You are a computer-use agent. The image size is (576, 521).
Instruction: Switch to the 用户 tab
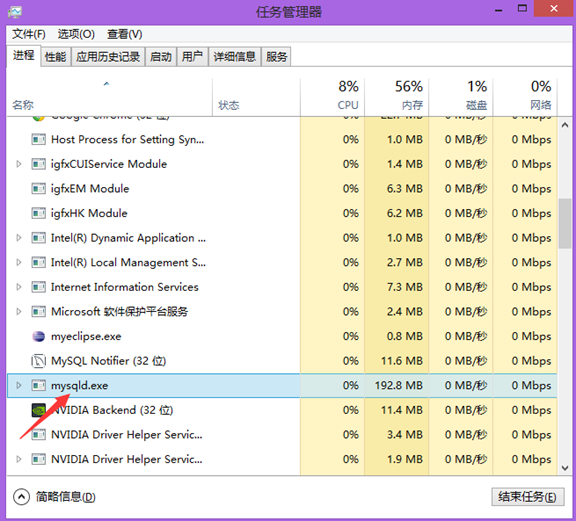point(192,57)
